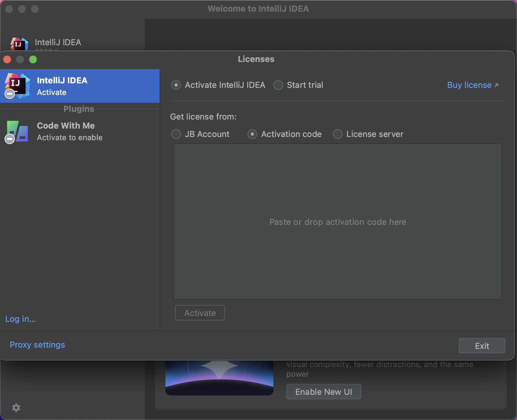Click the New UI preview thumbnail
Screen dimensions: 517x420
(219, 378)
